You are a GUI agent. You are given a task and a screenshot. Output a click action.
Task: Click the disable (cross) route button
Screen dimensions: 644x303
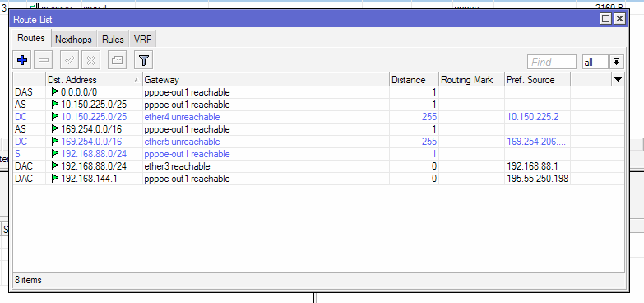tap(90, 61)
